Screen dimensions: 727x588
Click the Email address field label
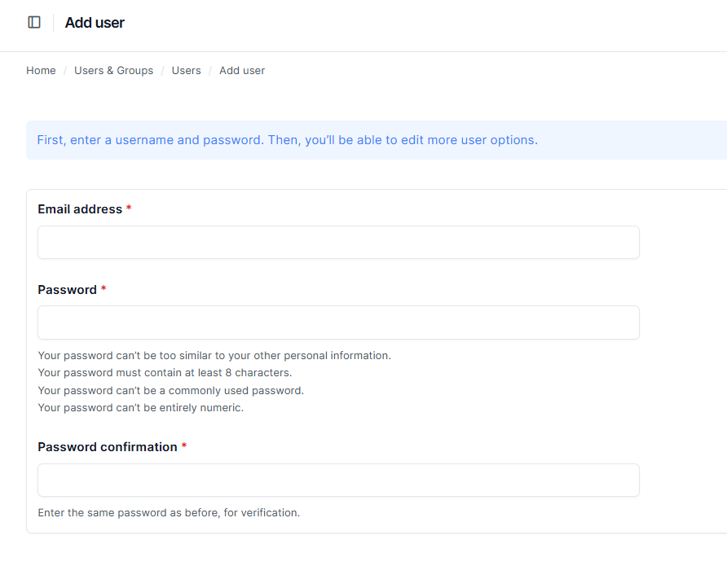pos(80,209)
